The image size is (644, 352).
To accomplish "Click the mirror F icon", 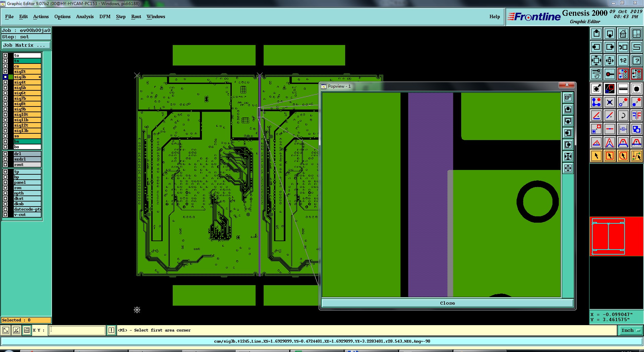I will 637,116.
